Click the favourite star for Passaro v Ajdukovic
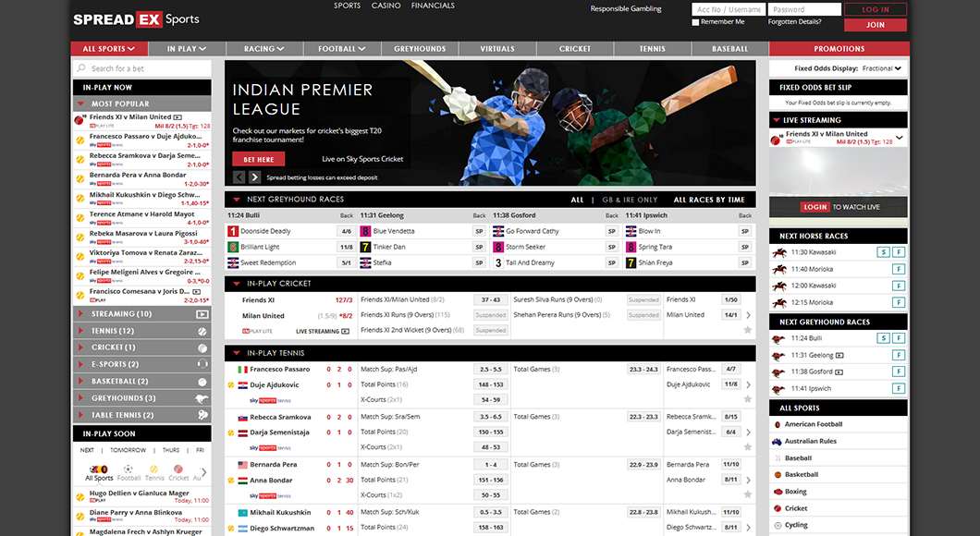This screenshot has width=980, height=536. pos(748,399)
